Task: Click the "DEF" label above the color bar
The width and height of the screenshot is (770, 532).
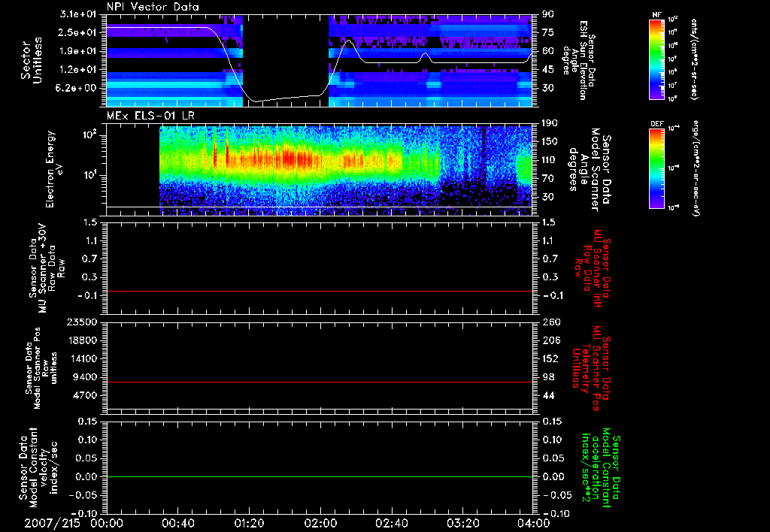Action: click(657, 124)
